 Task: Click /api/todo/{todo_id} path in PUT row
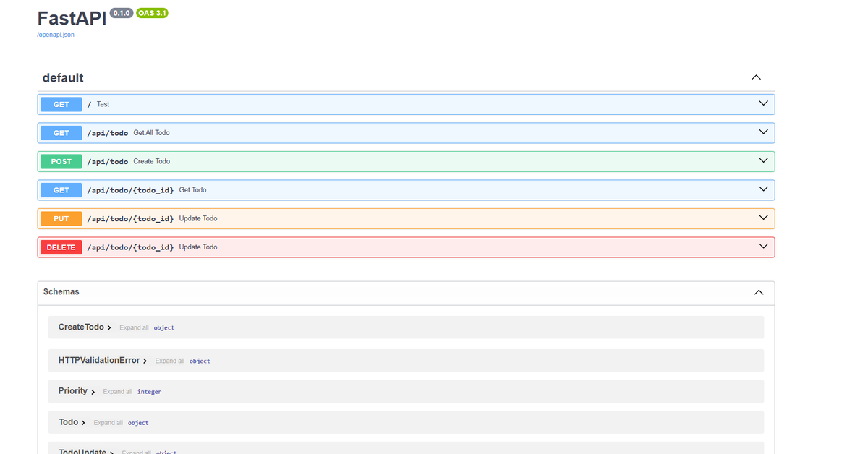pos(130,218)
